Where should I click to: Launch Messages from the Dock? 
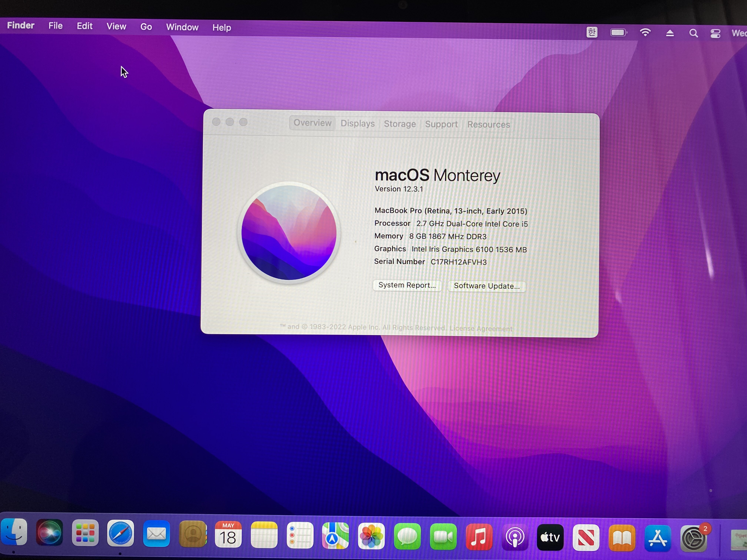(x=407, y=537)
